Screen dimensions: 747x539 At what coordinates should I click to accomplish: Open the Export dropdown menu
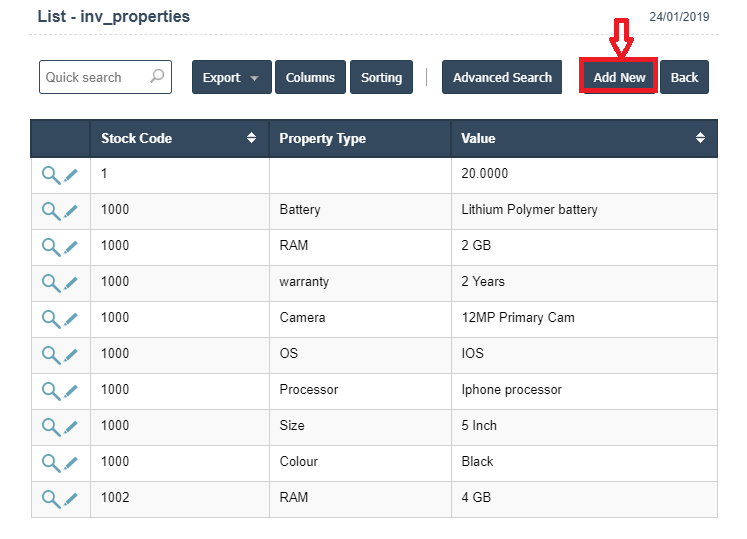pos(231,78)
